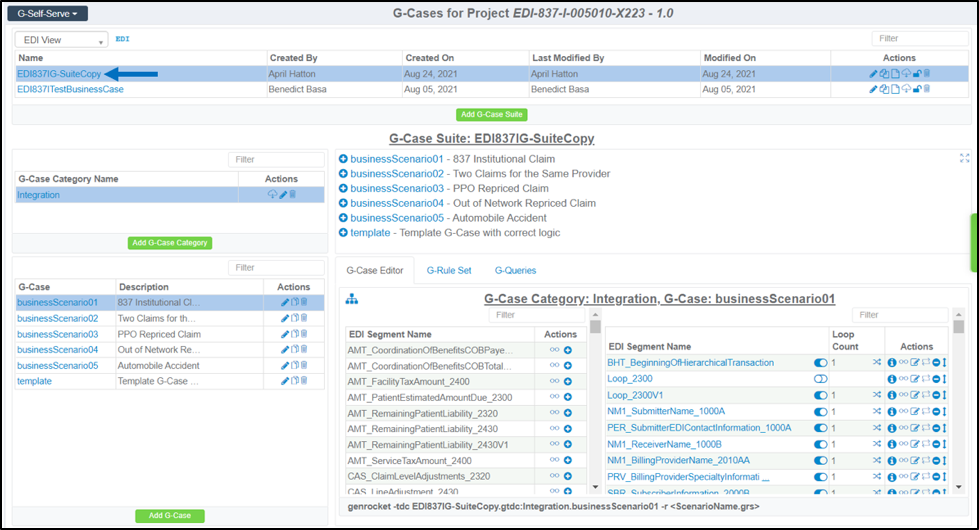Toggle the NM1_BillingProviderName_2010AA switch
Viewport: 979px width, 530px height.
[x=820, y=461]
